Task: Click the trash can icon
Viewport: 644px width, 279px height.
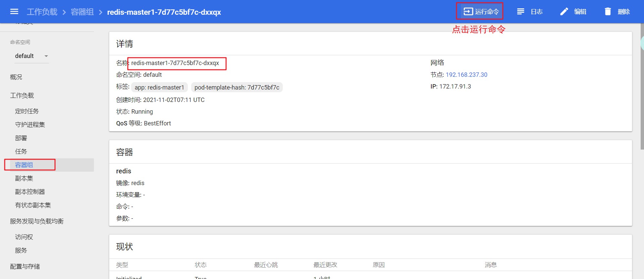Action: click(608, 11)
